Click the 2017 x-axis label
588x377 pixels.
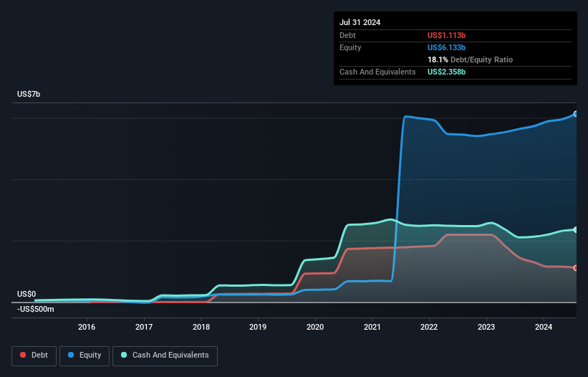pos(144,327)
